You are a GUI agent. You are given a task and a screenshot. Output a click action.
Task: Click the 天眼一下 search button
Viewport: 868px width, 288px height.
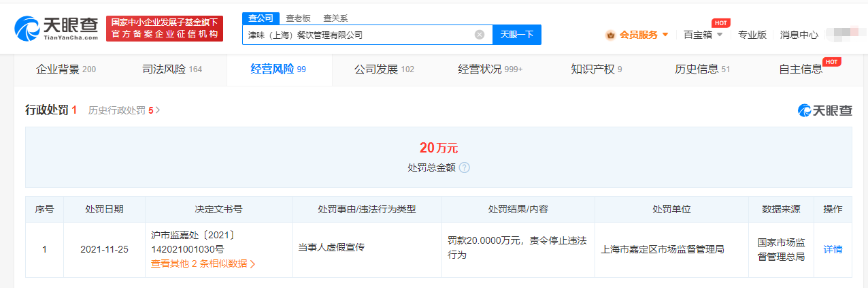point(517,35)
